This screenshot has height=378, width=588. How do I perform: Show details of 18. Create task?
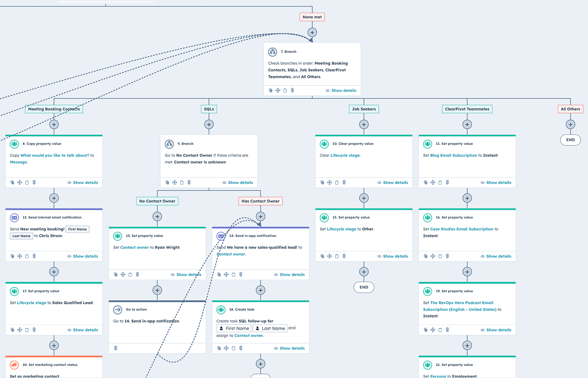coord(289,349)
